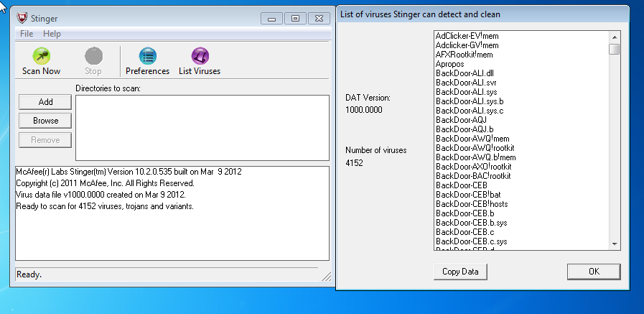Click the virus list scrollbar thumb
Image resolution: width=644 pixels, height=314 pixels.
click(x=615, y=50)
